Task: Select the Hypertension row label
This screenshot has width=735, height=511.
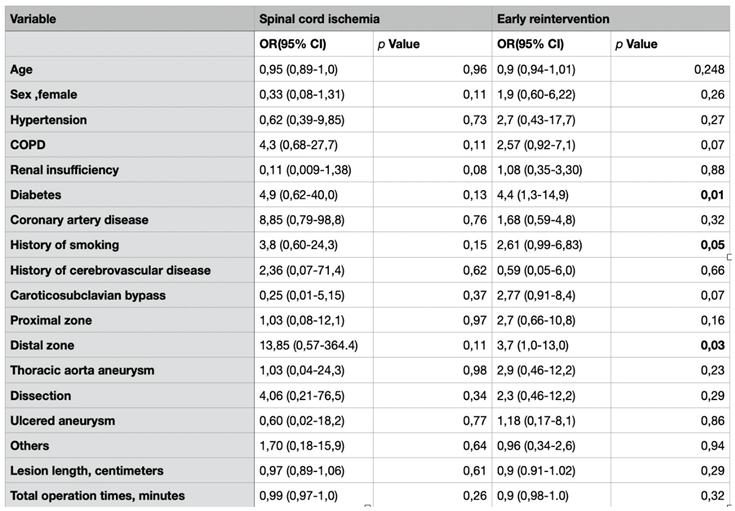Action: point(48,120)
